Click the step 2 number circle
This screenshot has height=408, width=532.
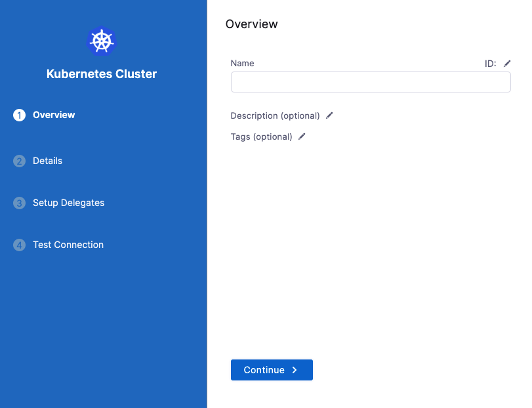19,161
